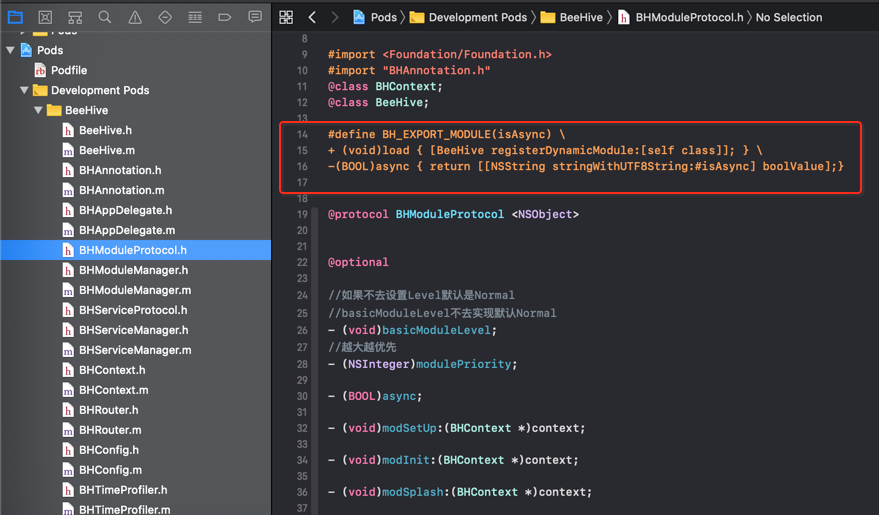Collapse the BeeHive folder triangle

click(38, 110)
